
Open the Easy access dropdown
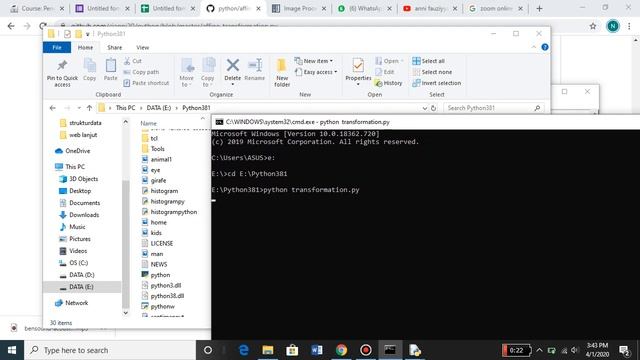316,72
